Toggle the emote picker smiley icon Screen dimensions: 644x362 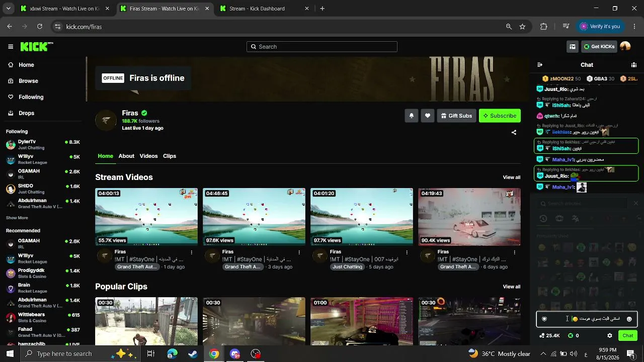click(629, 319)
